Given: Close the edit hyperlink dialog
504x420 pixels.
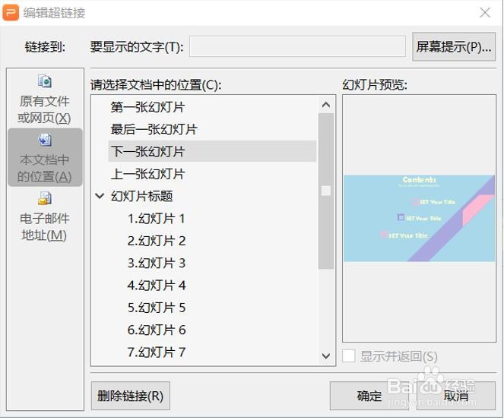Looking at the screenshot, I should point(485,13).
